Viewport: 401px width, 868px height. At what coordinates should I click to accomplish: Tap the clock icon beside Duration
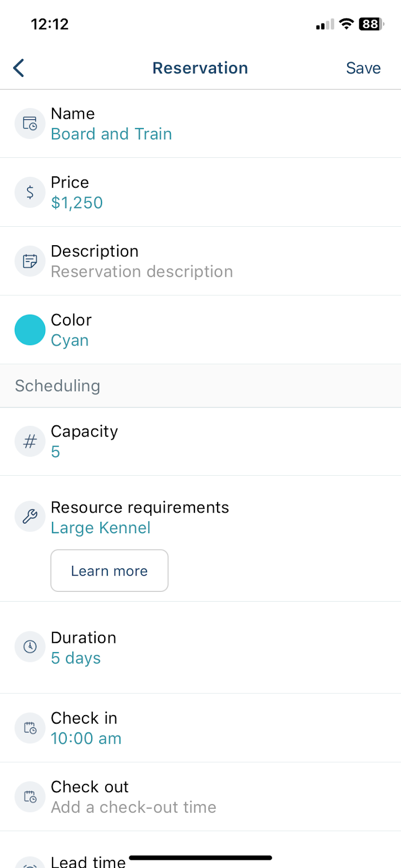click(30, 646)
